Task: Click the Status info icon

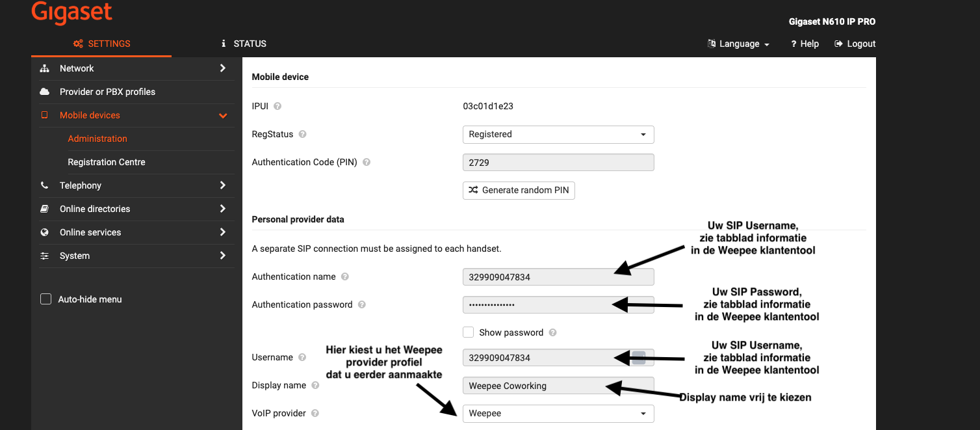Action: 224,44
